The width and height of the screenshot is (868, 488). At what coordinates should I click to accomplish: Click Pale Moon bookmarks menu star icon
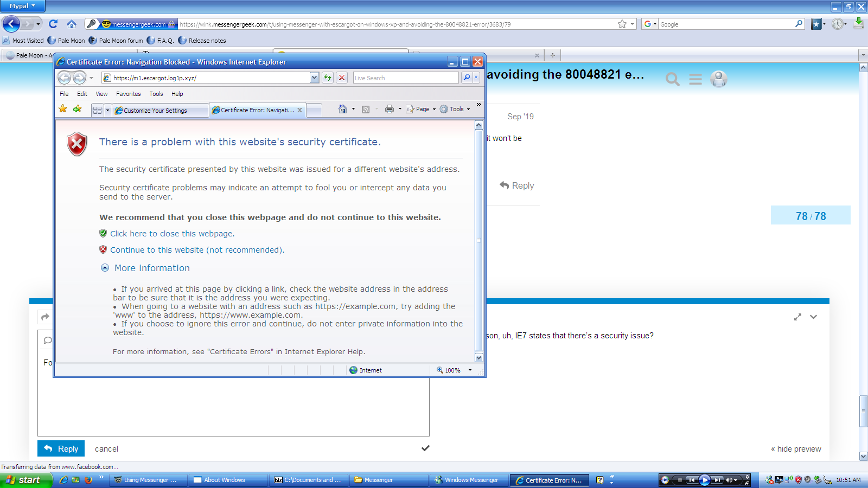[816, 24]
